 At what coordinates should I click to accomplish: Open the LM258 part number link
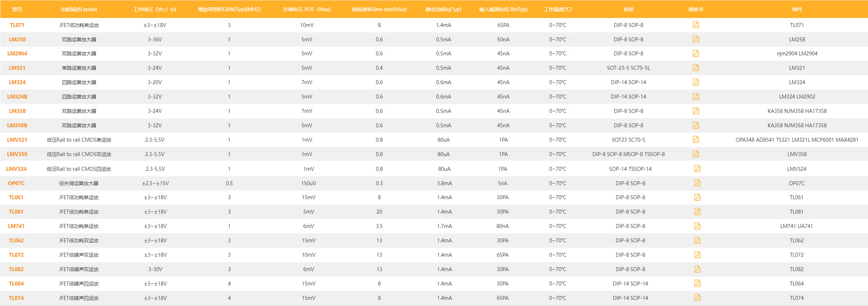click(17, 40)
